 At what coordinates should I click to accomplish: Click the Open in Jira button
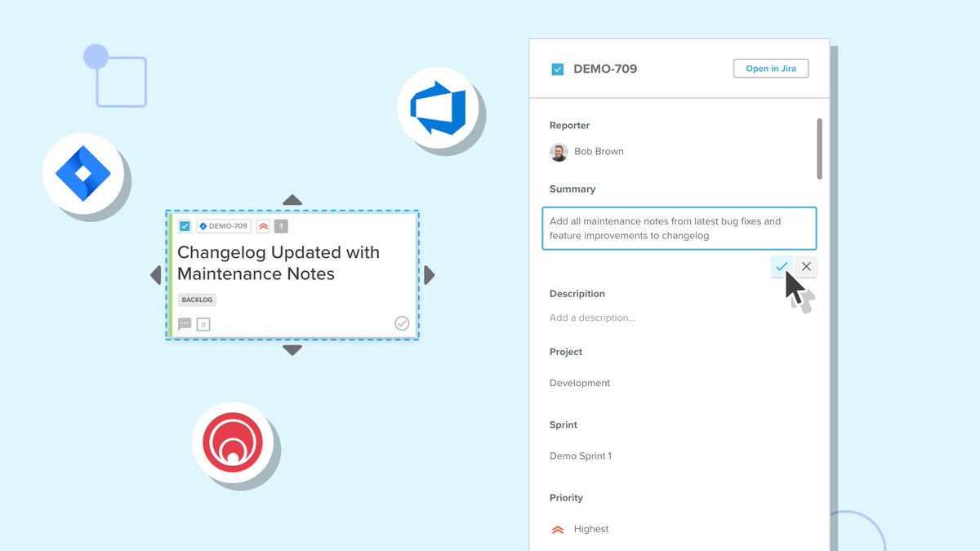tap(771, 69)
